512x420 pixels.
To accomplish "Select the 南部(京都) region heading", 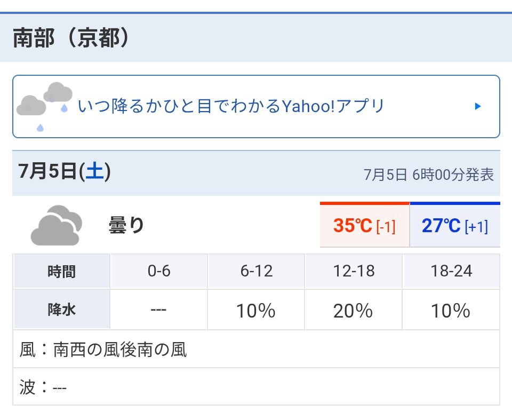I will tap(71, 38).
